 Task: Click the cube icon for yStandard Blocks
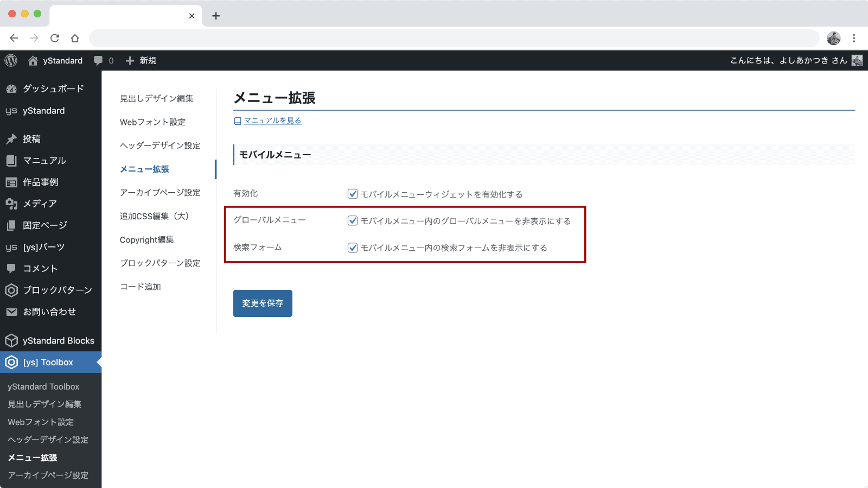[11, 340]
